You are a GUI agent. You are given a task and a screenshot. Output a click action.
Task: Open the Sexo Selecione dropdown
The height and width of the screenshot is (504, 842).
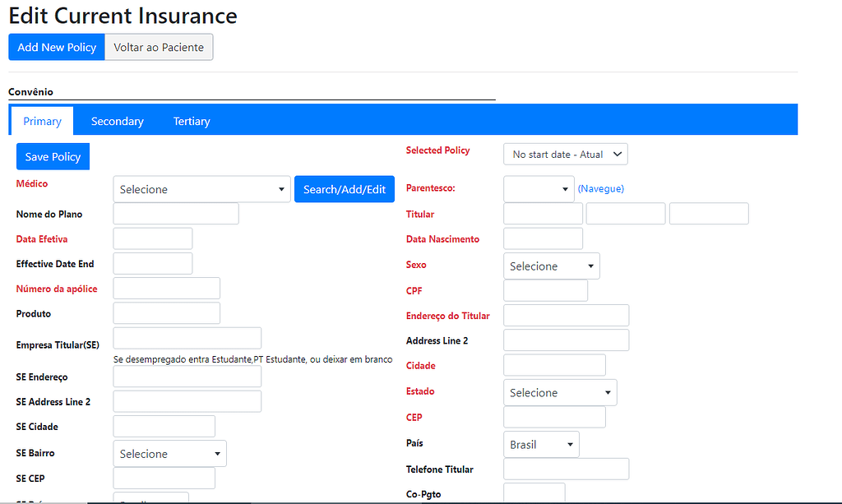[551, 266]
